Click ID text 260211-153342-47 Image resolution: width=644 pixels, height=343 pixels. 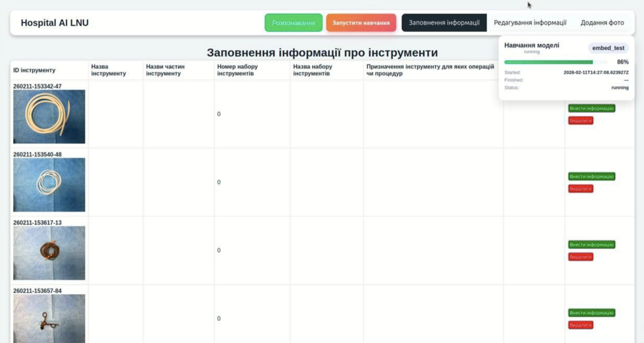(37, 86)
